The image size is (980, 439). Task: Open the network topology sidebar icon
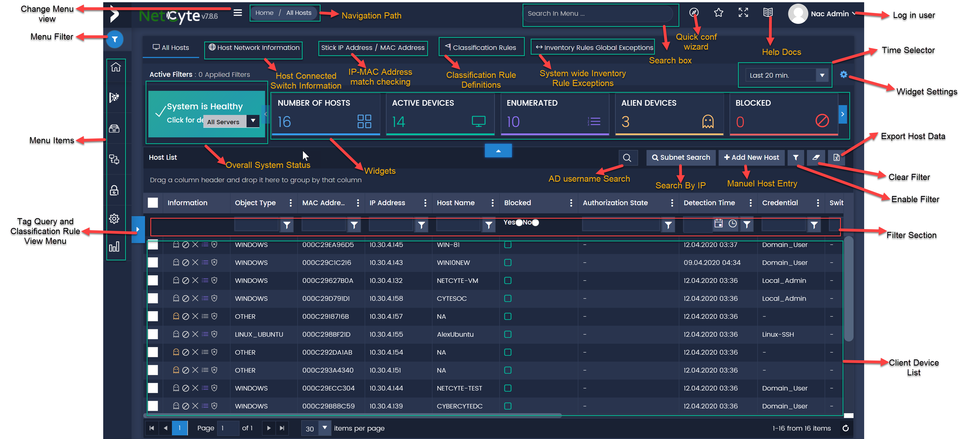tap(114, 159)
